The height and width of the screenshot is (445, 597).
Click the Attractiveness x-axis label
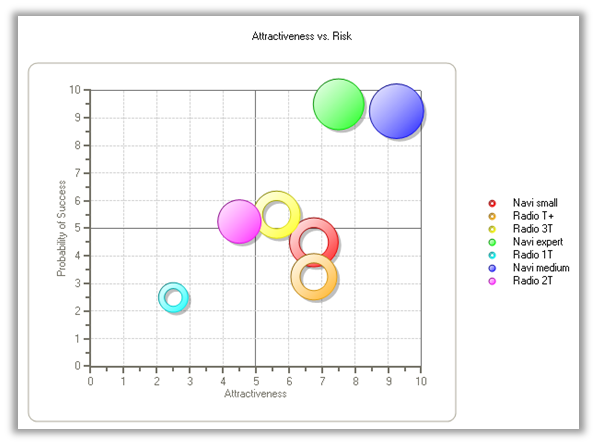255,393
